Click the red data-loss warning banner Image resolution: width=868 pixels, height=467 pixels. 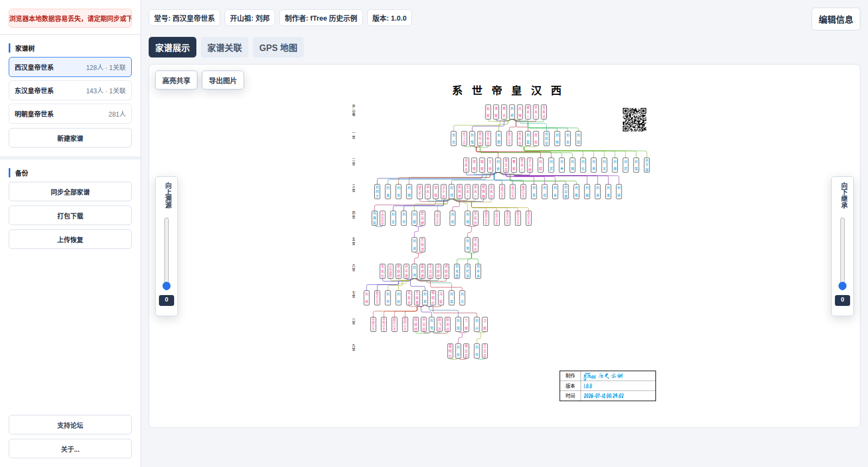pos(70,18)
